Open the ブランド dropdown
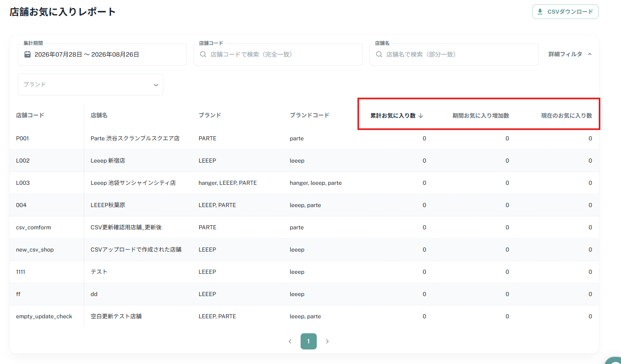Viewport: 621px width, 364px height. (91, 85)
